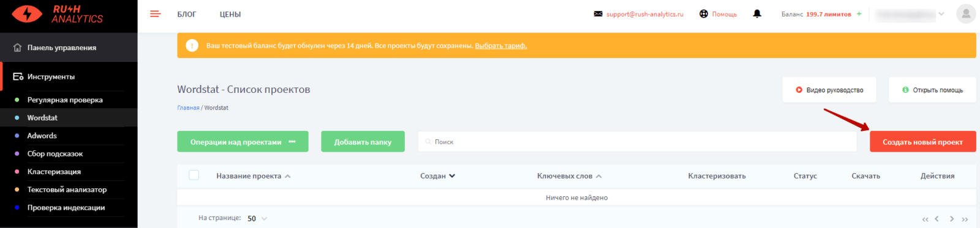Click the search magnifier icon

pyautogui.click(x=428, y=141)
